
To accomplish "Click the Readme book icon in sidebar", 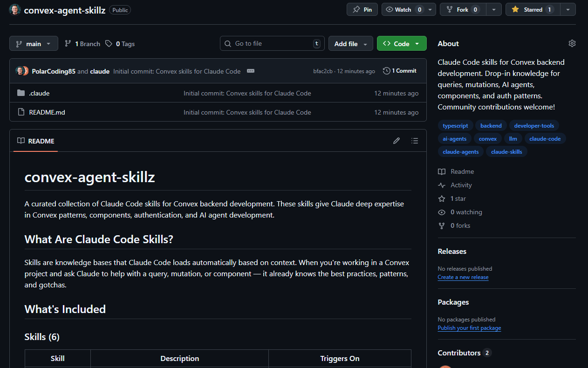I will click(441, 171).
